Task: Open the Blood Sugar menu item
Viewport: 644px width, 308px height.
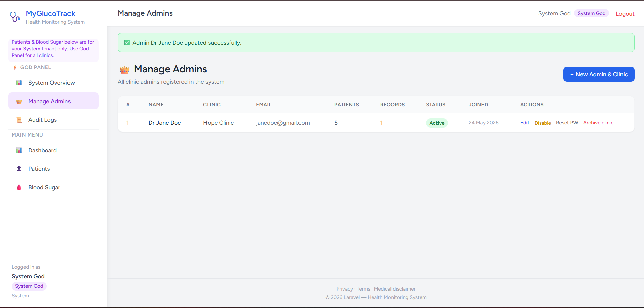Action: (x=53, y=187)
